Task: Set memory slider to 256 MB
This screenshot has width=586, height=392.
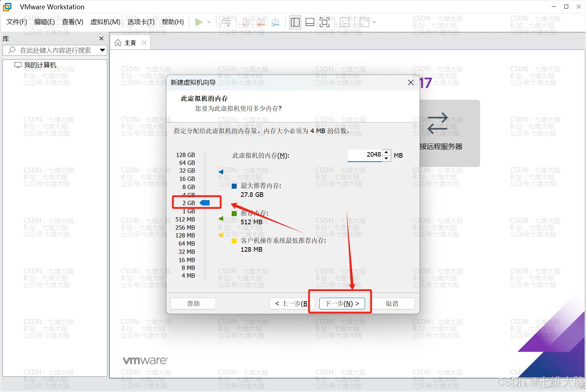Action: click(x=185, y=228)
